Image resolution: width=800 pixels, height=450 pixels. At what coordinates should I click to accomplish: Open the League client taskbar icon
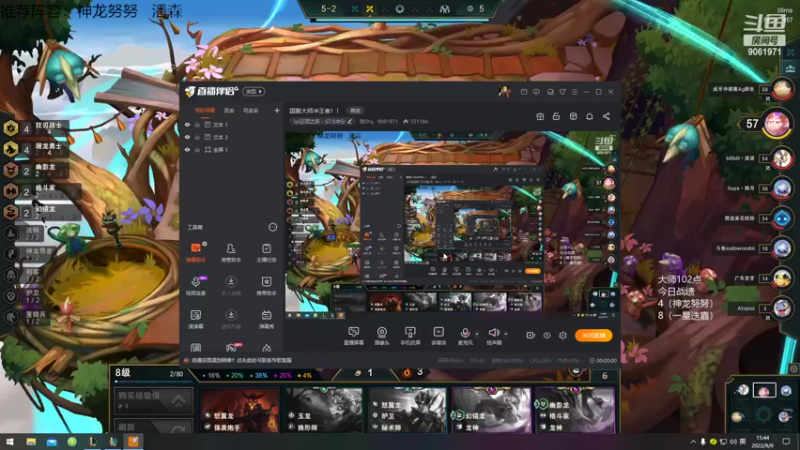click(92, 441)
